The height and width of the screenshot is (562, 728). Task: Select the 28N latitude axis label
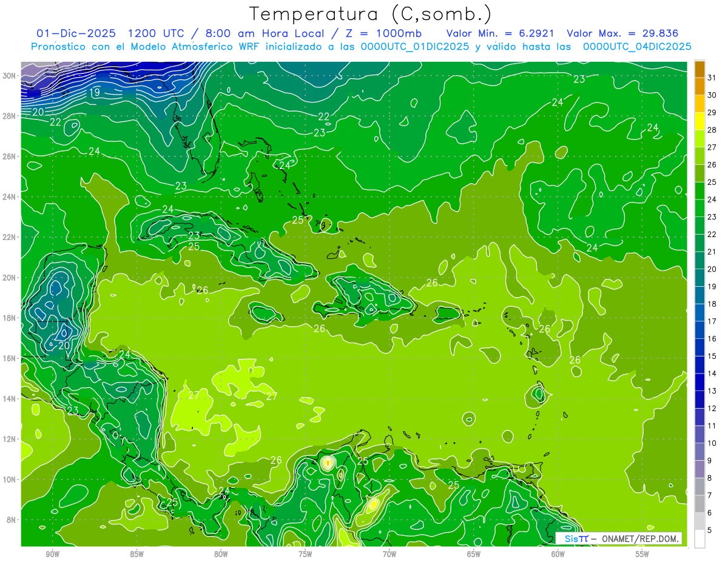[8, 116]
